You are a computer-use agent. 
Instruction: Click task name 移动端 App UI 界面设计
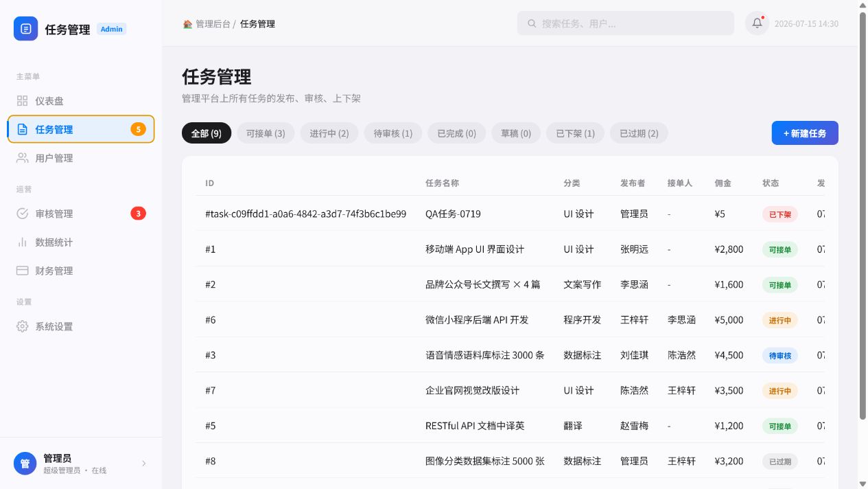[x=475, y=249]
